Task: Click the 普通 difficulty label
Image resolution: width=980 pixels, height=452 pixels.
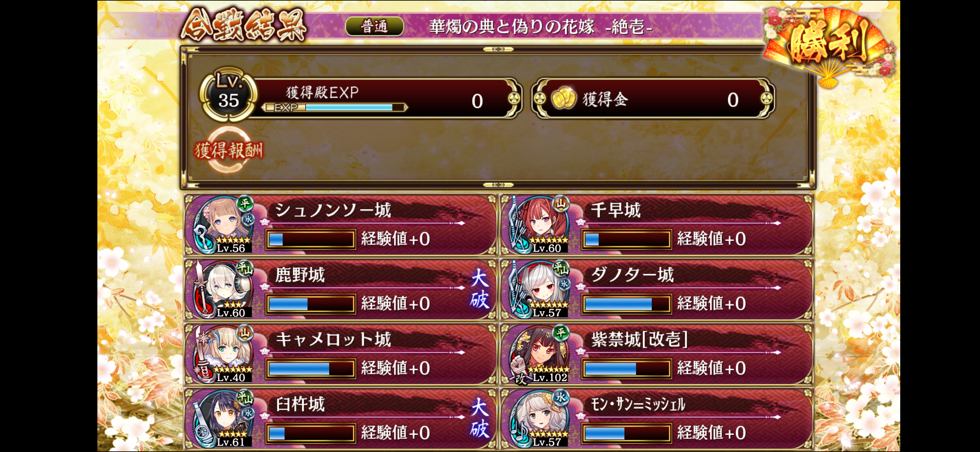Action: [374, 26]
